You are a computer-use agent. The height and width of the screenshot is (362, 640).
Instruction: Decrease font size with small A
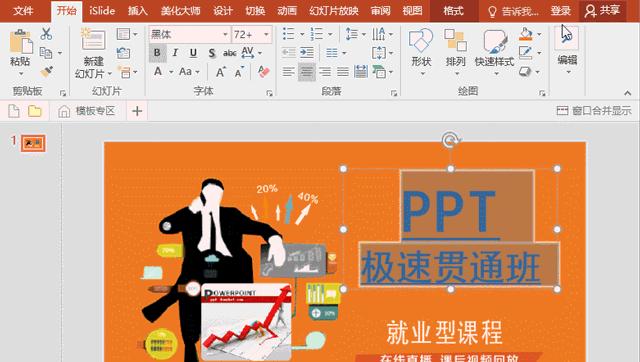tap(240, 72)
